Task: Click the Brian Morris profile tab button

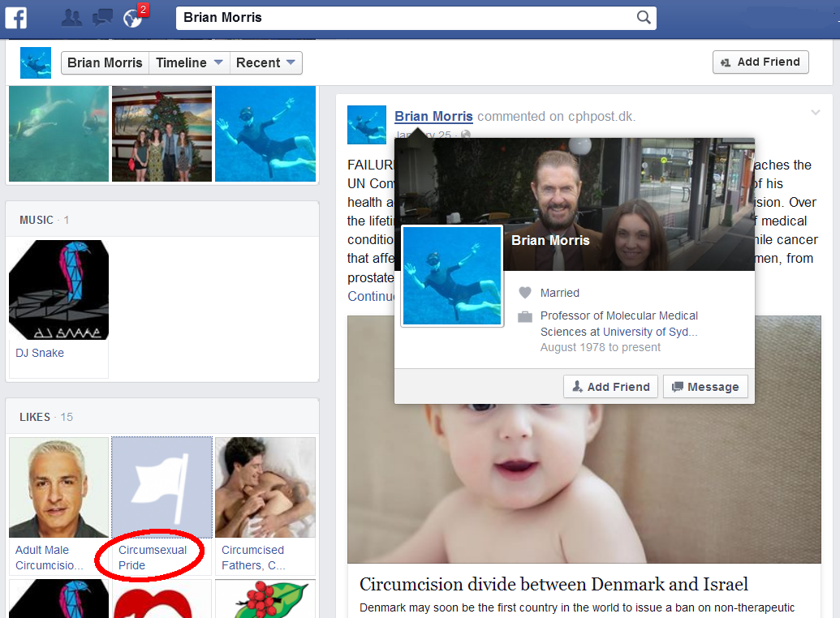Action: click(x=105, y=62)
